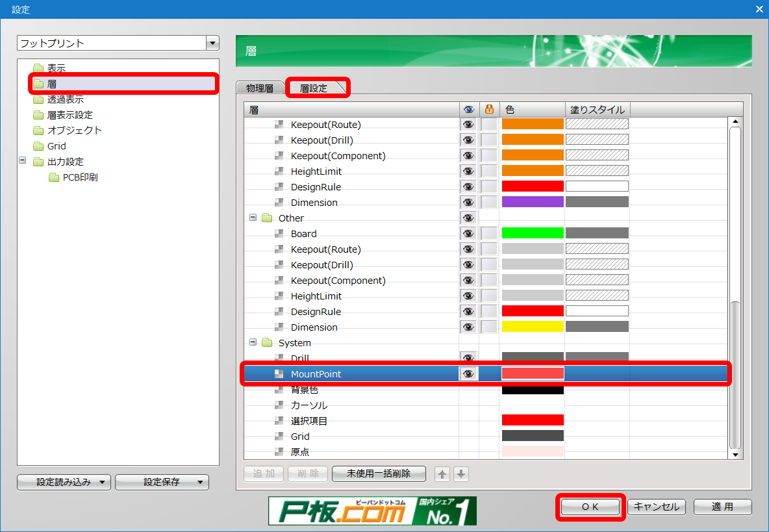Toggle lock for the HeightLimit layer under Other
Viewport: 769px width, 532px height.
point(489,296)
